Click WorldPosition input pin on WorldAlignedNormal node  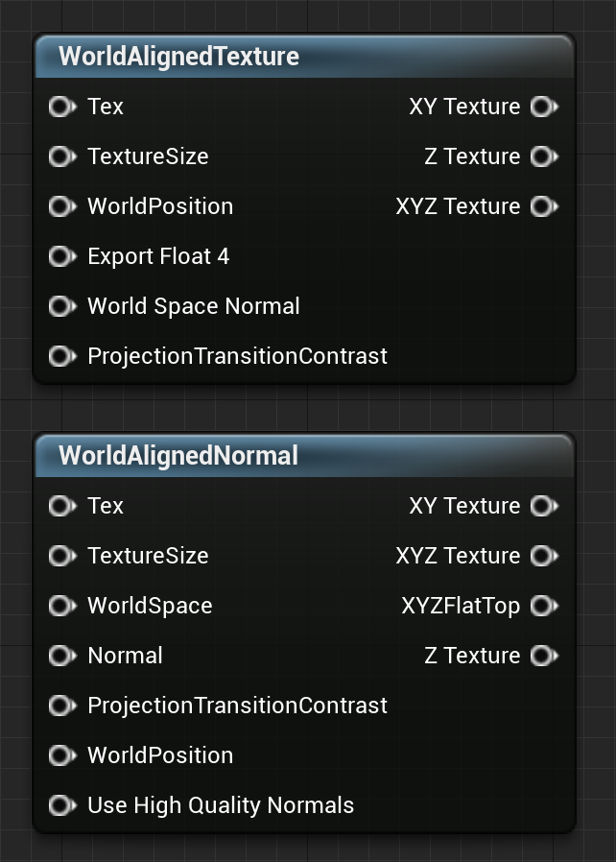pos(61,755)
